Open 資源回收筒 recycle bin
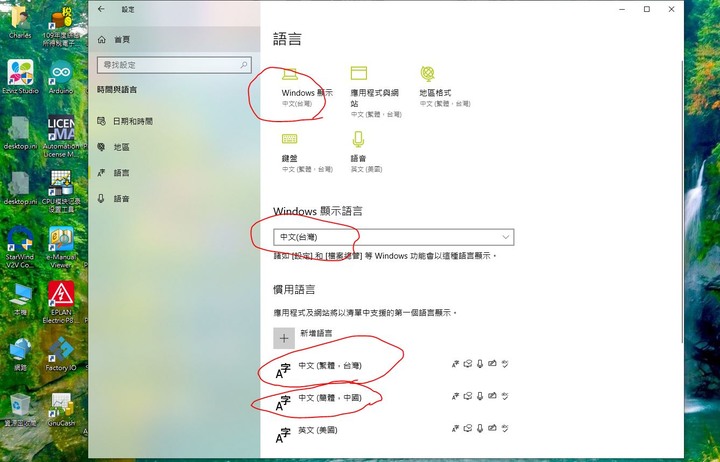720x462 pixels. coord(20,410)
